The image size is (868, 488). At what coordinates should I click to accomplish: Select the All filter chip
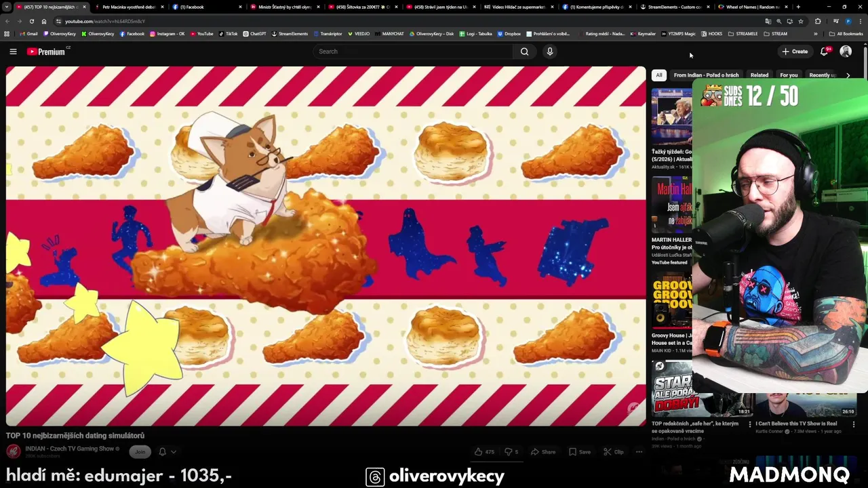659,75
